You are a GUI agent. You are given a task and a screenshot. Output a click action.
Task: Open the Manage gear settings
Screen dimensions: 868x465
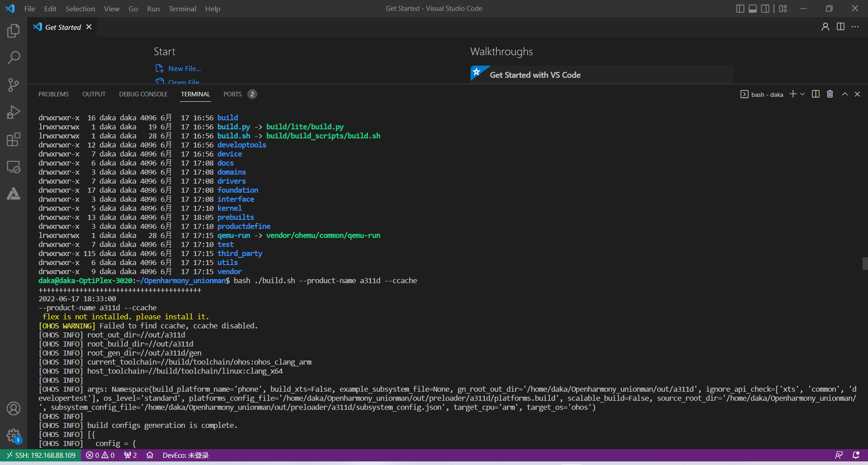pyautogui.click(x=14, y=436)
